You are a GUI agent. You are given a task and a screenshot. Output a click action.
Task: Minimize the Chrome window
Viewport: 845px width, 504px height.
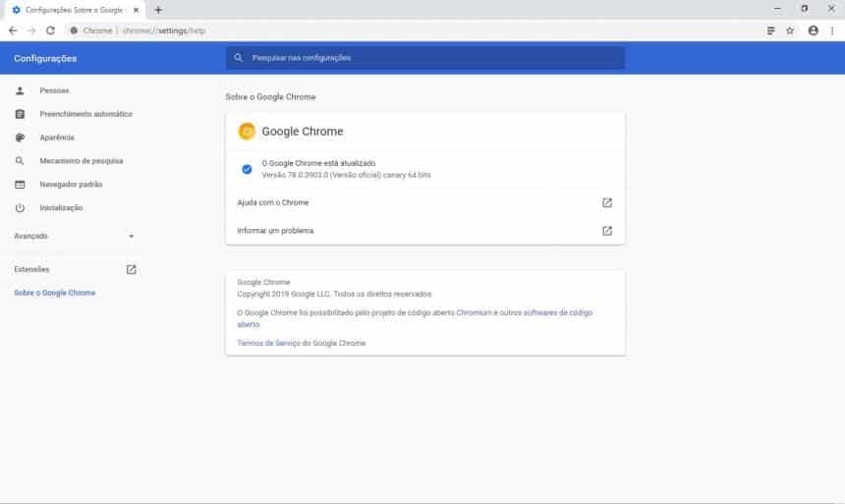pos(777,9)
